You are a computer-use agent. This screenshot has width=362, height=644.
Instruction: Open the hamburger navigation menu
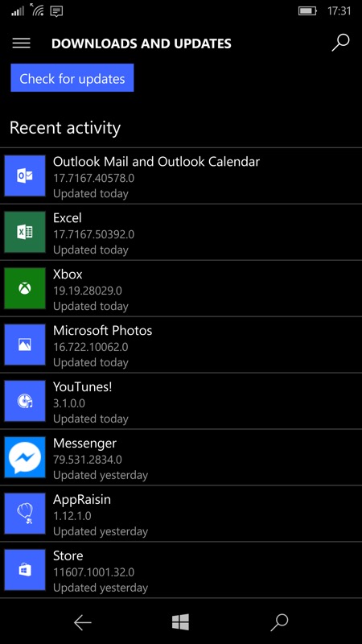coord(22,43)
